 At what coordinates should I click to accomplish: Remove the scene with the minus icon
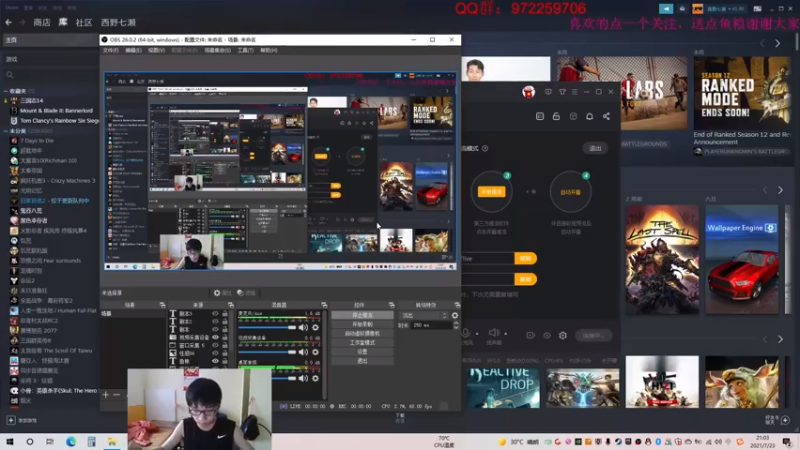tap(117, 394)
